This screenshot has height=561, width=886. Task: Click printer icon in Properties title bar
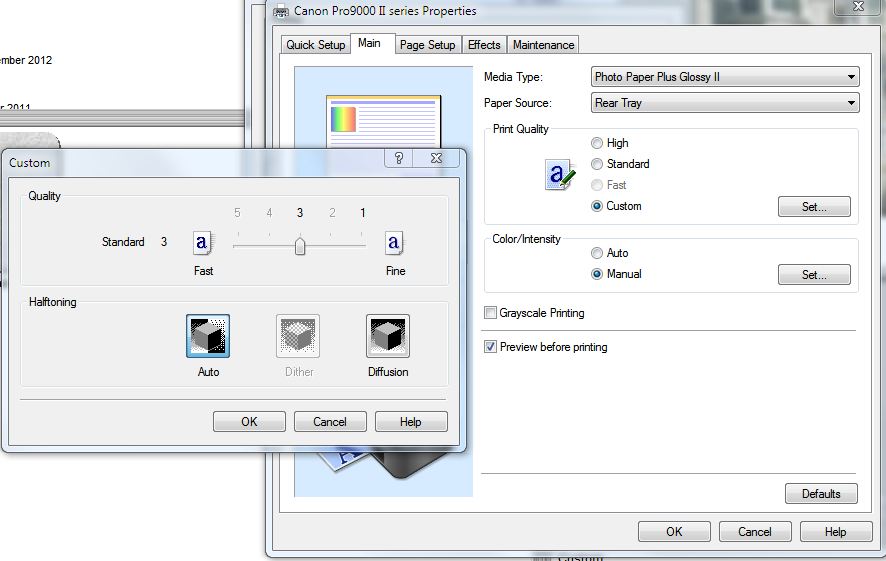pyautogui.click(x=281, y=11)
